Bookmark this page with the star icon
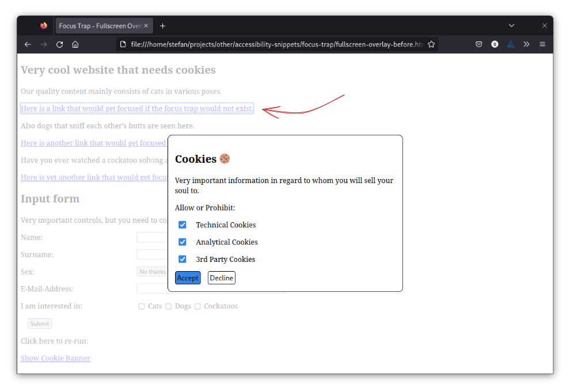This screenshot has width=570, height=392. click(431, 44)
